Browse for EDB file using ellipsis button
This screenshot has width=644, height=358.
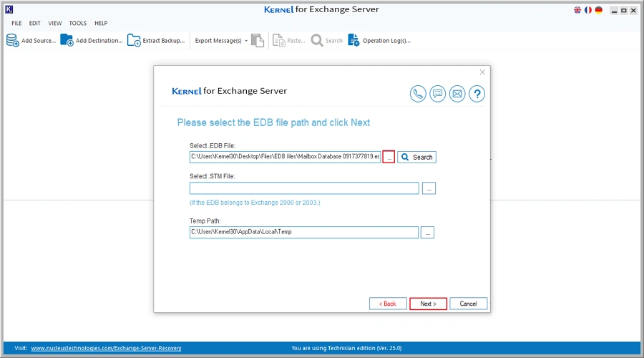(x=389, y=157)
